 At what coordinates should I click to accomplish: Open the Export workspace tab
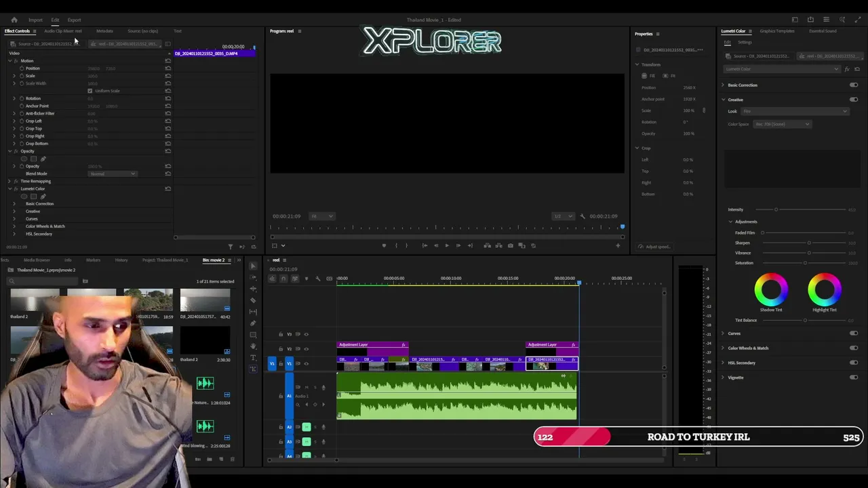(74, 20)
